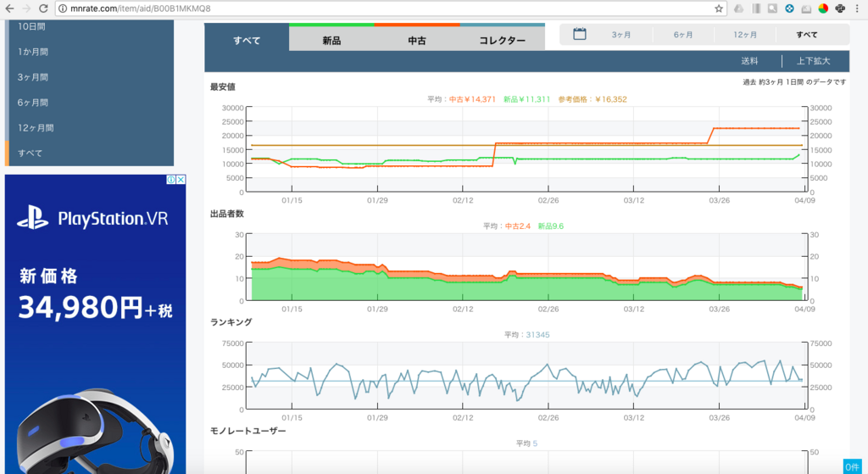This screenshot has height=474, width=868.
Task: Go back with the browser back arrow
Action: pyautogui.click(x=9, y=8)
